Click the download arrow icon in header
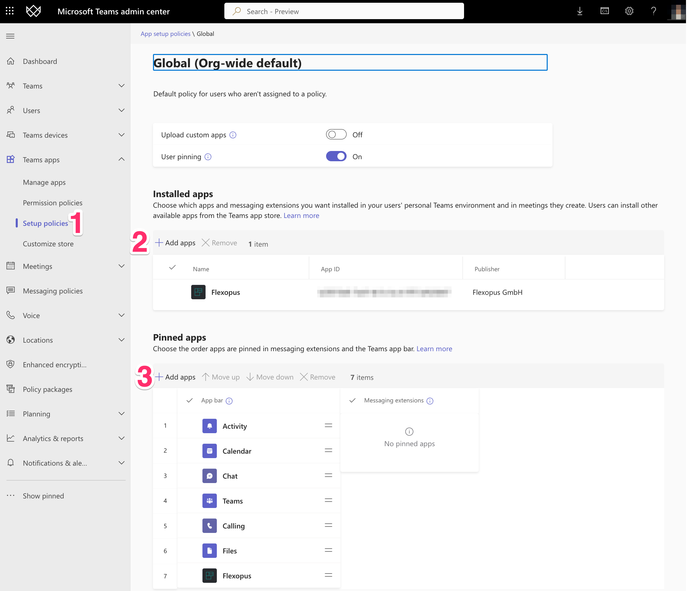This screenshot has width=700, height=591. click(x=580, y=11)
